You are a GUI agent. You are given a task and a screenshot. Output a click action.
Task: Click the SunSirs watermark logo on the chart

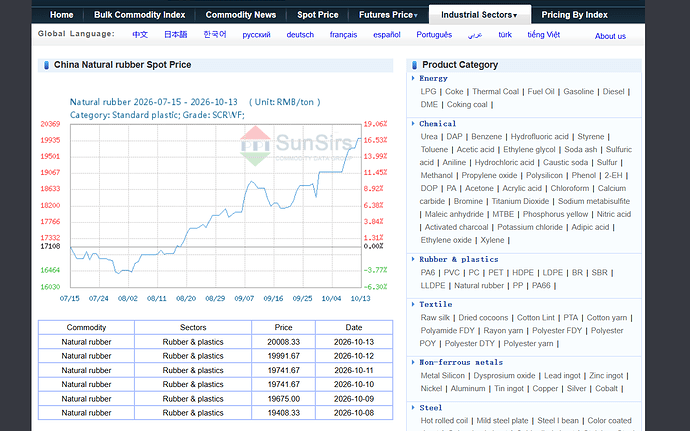point(297,146)
